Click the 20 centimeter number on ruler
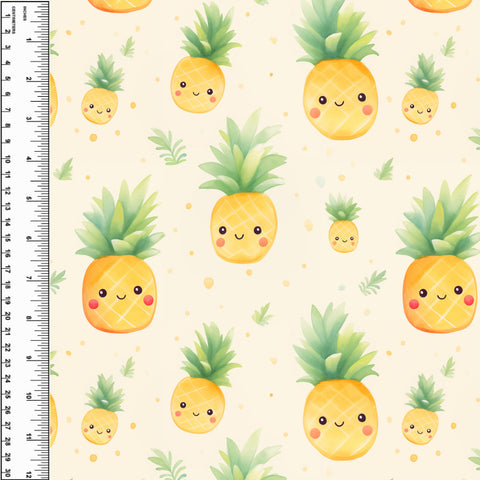Viewport: 480px width, 480px height. pos(7,316)
